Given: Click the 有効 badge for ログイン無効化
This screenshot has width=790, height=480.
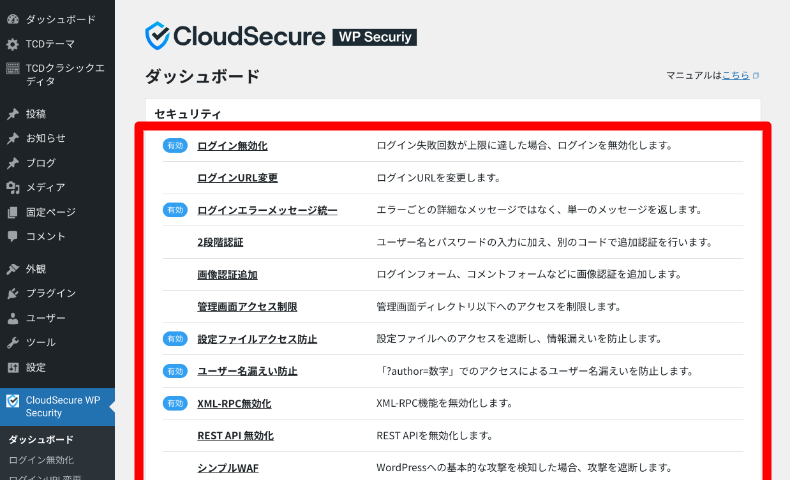Looking at the screenshot, I should pos(175,146).
